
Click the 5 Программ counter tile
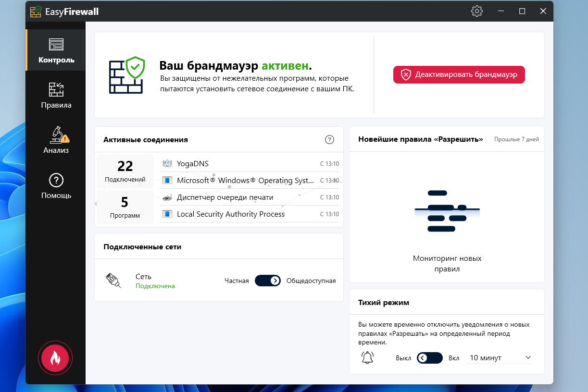pos(125,207)
